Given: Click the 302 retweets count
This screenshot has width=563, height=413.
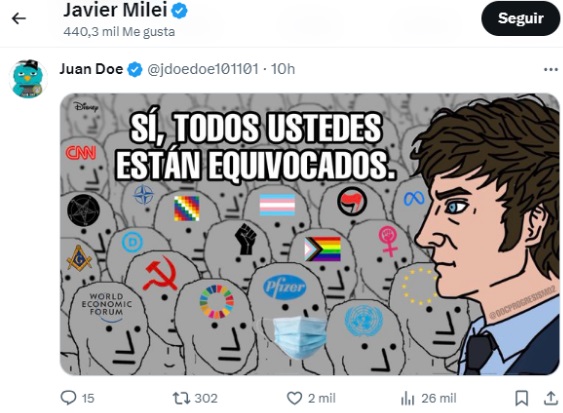Looking at the screenshot, I should (206, 398).
